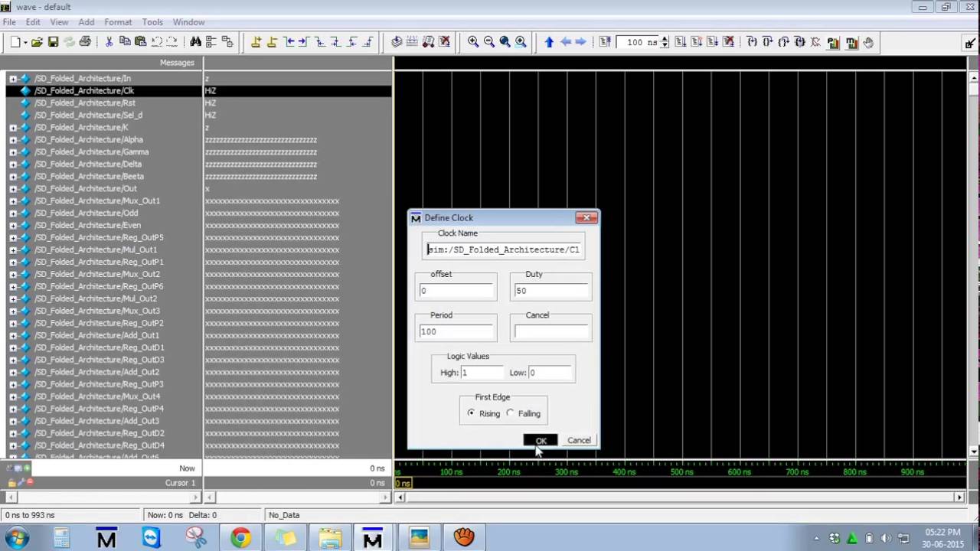Expand the Mux_Out1 signal bus
The height and width of the screenshot is (551, 980).
13,201
